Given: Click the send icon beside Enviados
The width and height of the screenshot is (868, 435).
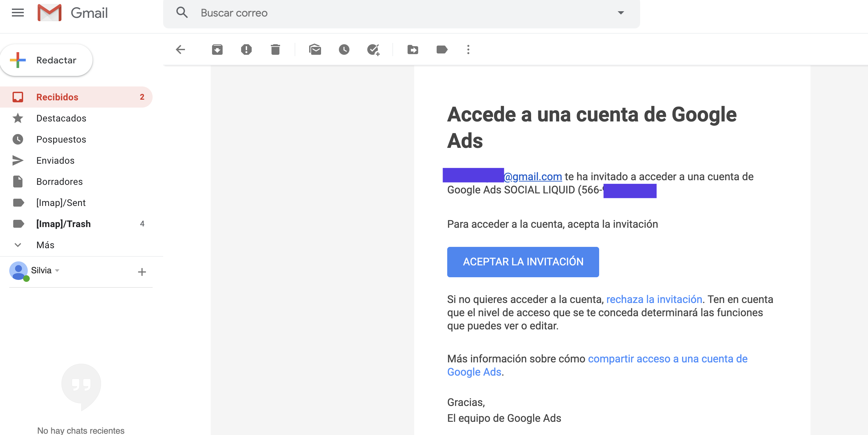Looking at the screenshot, I should (18, 161).
